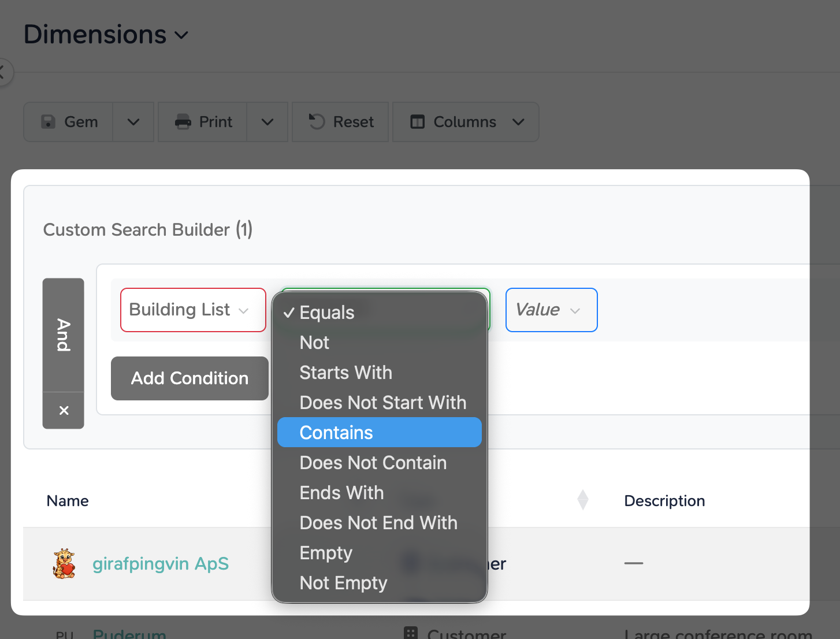Viewport: 840px width, 639px height.
Task: Click the giraffe avatar for girafpingvin ApS
Action: (x=64, y=563)
